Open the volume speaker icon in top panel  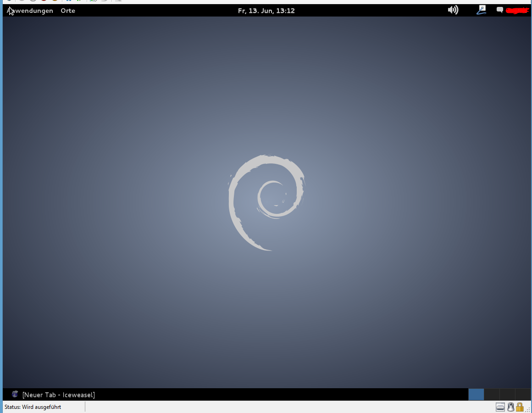(x=453, y=10)
